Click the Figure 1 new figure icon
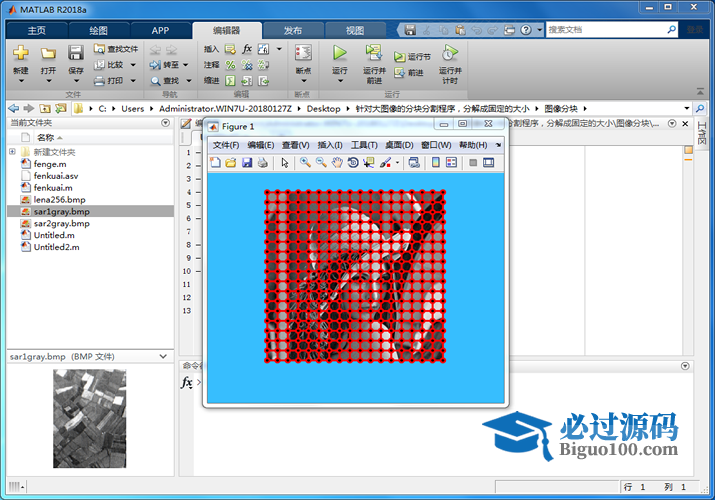 click(215, 163)
